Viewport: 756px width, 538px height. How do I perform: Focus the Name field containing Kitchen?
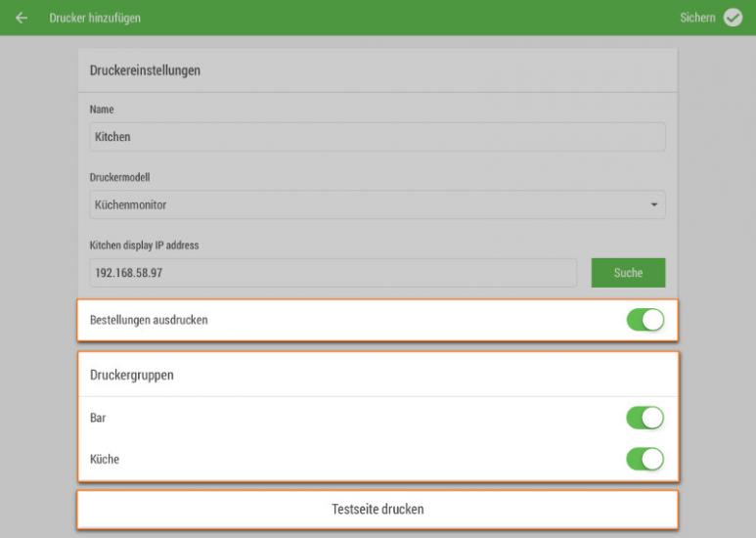click(x=378, y=137)
